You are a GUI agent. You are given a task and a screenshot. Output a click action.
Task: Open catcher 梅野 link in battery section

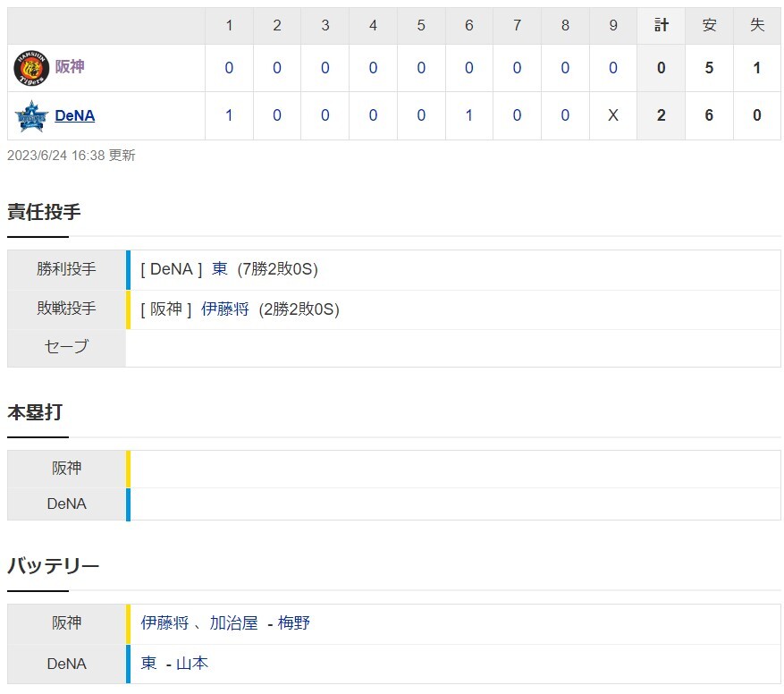tap(293, 623)
